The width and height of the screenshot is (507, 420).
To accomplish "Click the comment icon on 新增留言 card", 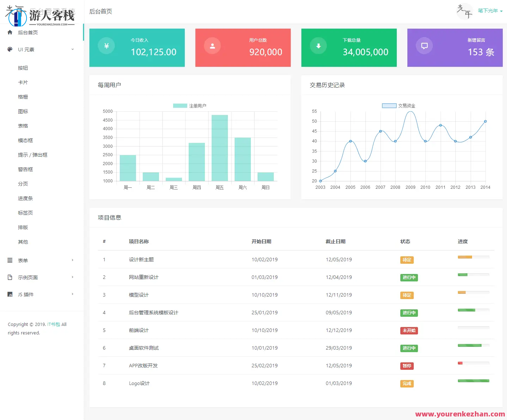I will [x=424, y=46].
